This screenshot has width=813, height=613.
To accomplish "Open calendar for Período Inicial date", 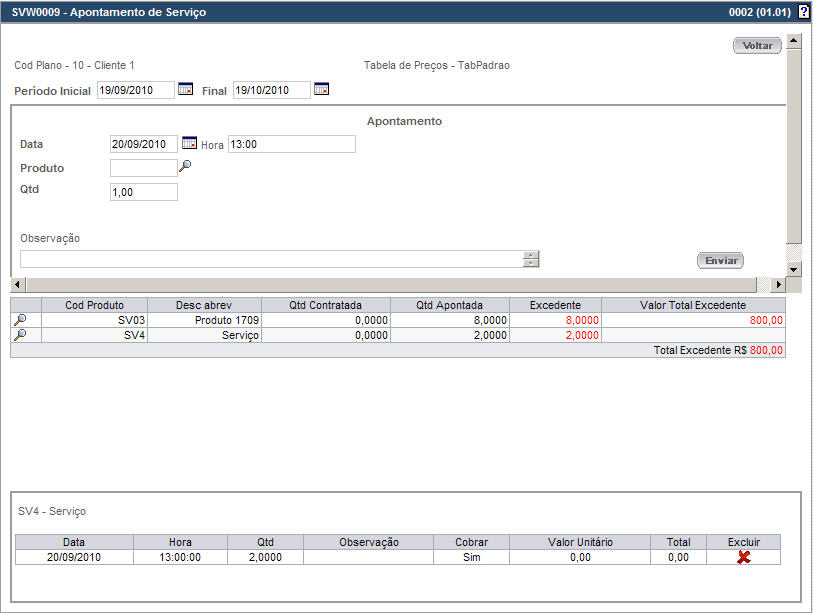I will tap(185, 89).
